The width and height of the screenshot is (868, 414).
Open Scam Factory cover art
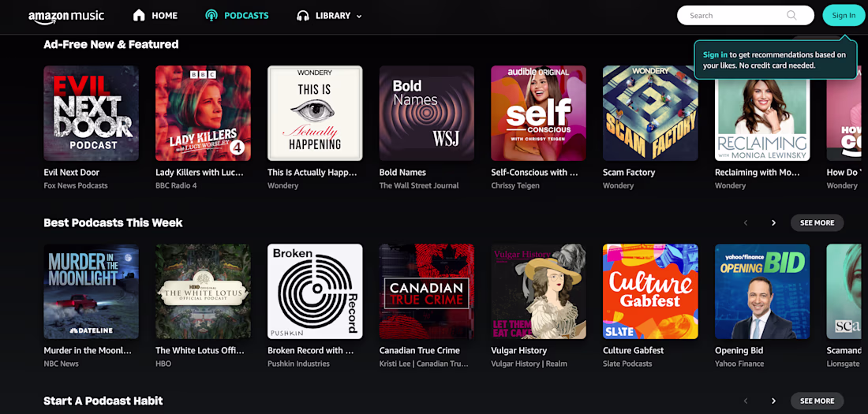coord(650,114)
